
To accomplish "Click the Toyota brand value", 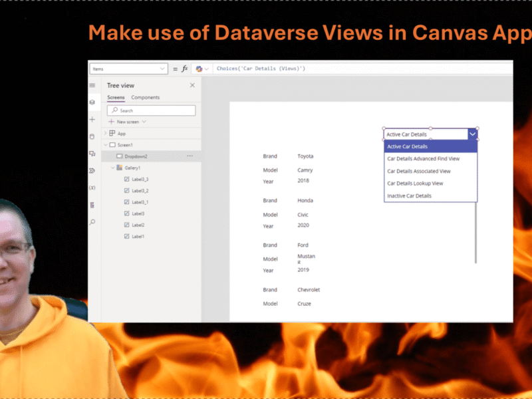I will [x=305, y=156].
